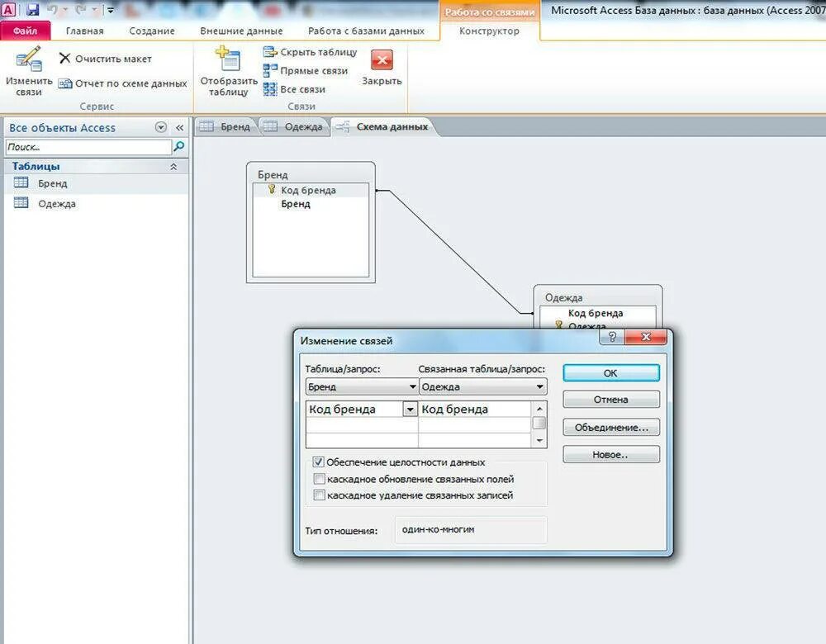Image resolution: width=826 pixels, height=644 pixels.
Task: Click Очистить макет in the ribbon
Action: 106,59
